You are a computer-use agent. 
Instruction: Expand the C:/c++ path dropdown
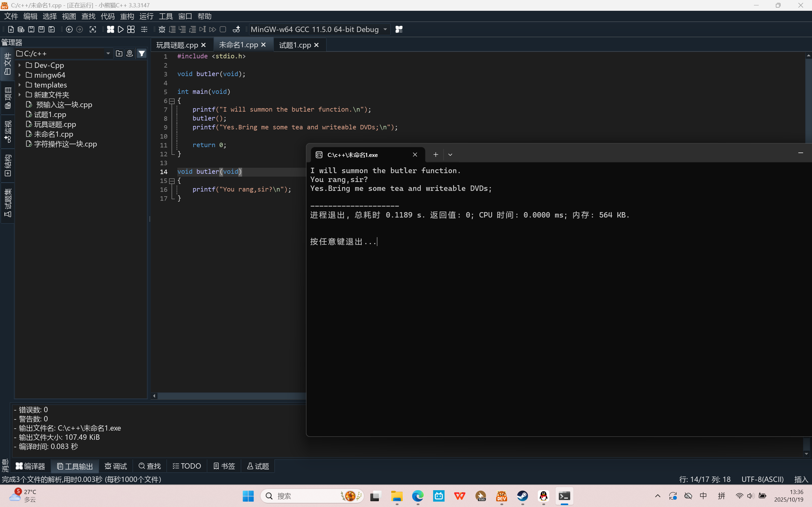108,53
